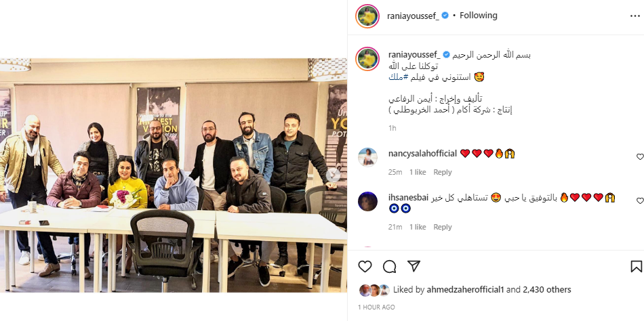
Task: Open ihsanesbai's profile avatar
Action: pos(367,202)
